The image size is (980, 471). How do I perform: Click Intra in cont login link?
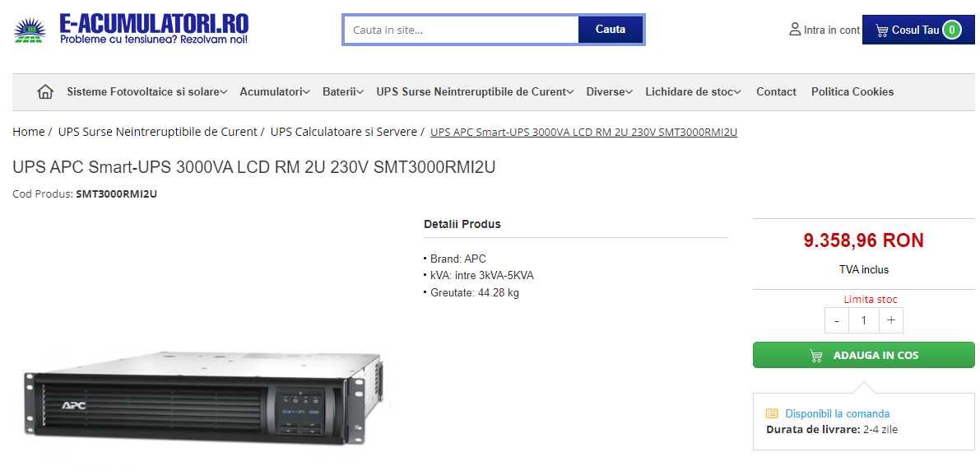click(832, 30)
